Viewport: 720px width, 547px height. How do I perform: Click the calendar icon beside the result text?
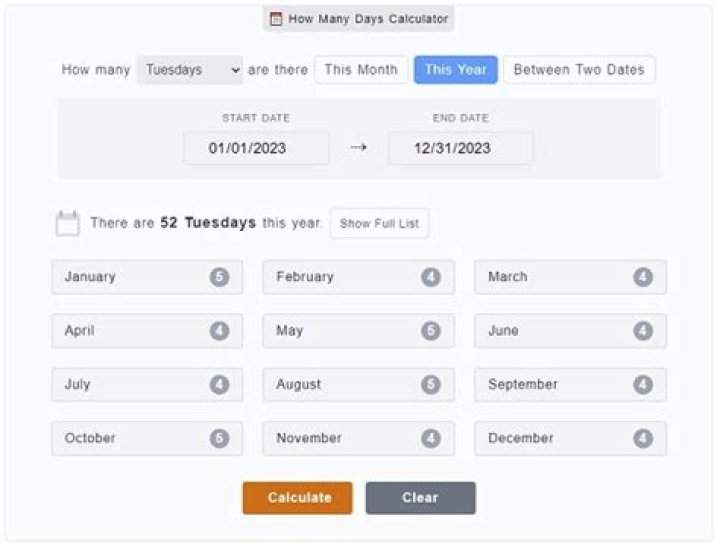[67, 224]
